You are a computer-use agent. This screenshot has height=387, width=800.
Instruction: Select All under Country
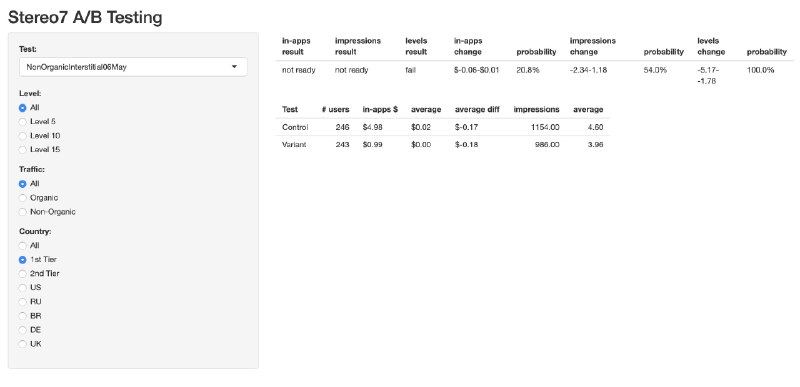[x=22, y=246]
